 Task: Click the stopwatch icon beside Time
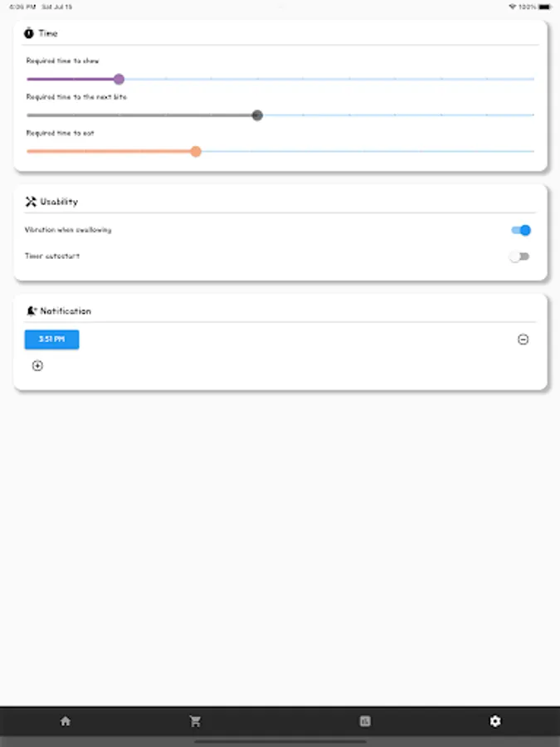click(29, 33)
